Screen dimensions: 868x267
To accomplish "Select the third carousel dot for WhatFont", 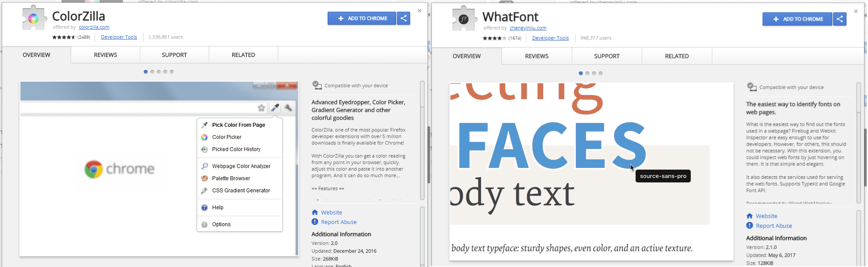I will (594, 73).
